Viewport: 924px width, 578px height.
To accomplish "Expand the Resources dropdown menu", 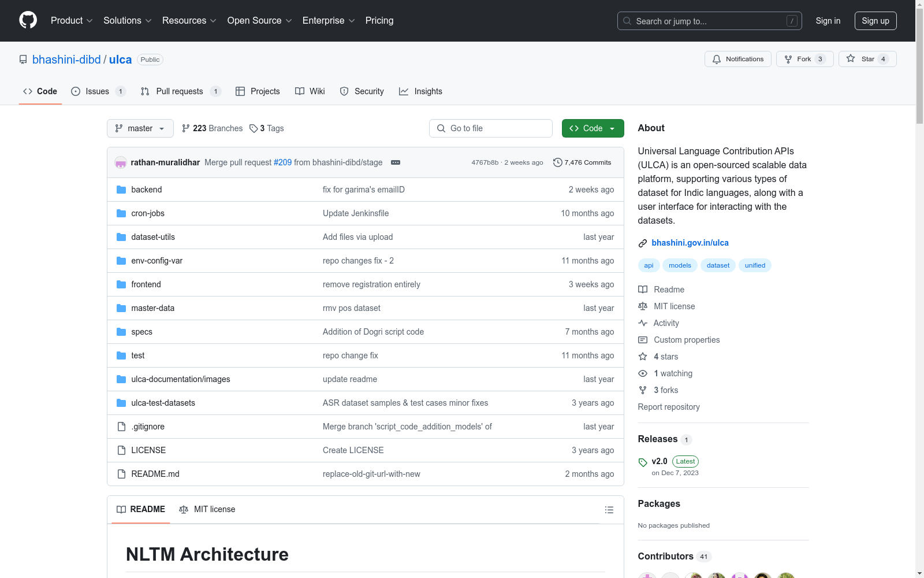I will pyautogui.click(x=189, y=21).
